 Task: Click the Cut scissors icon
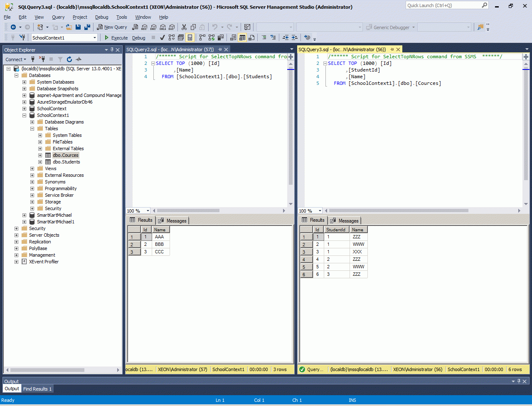[x=184, y=27]
